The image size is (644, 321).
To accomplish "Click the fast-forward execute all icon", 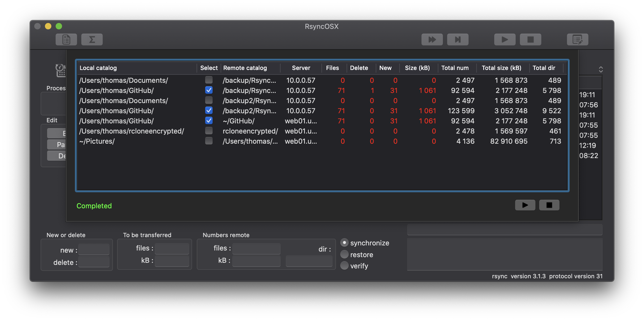I will point(432,40).
